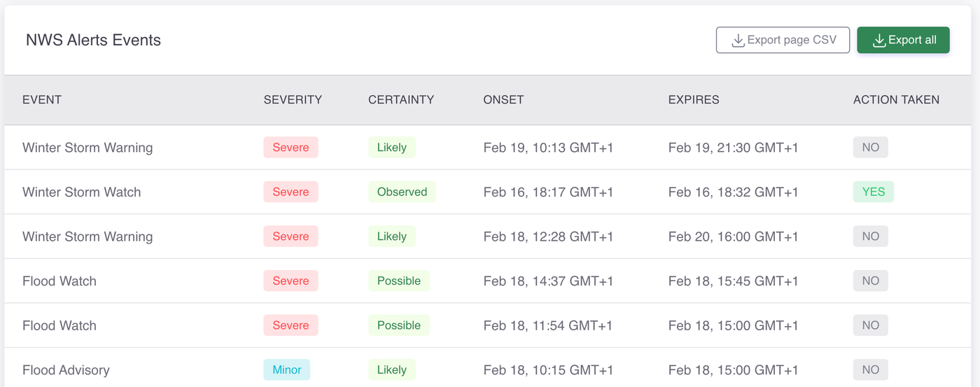This screenshot has width=980, height=387.
Task: Click the green Export all button
Action: pyautogui.click(x=903, y=41)
